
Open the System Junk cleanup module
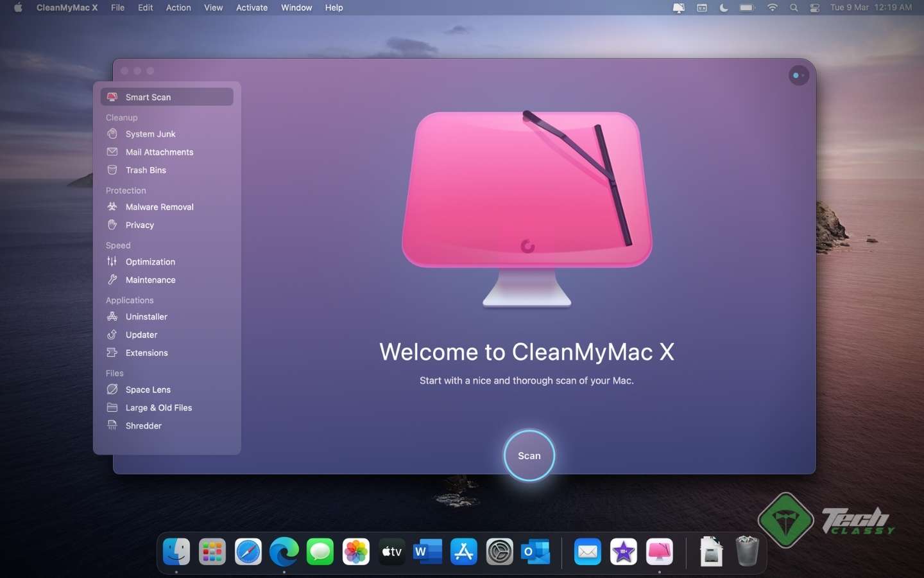point(150,134)
